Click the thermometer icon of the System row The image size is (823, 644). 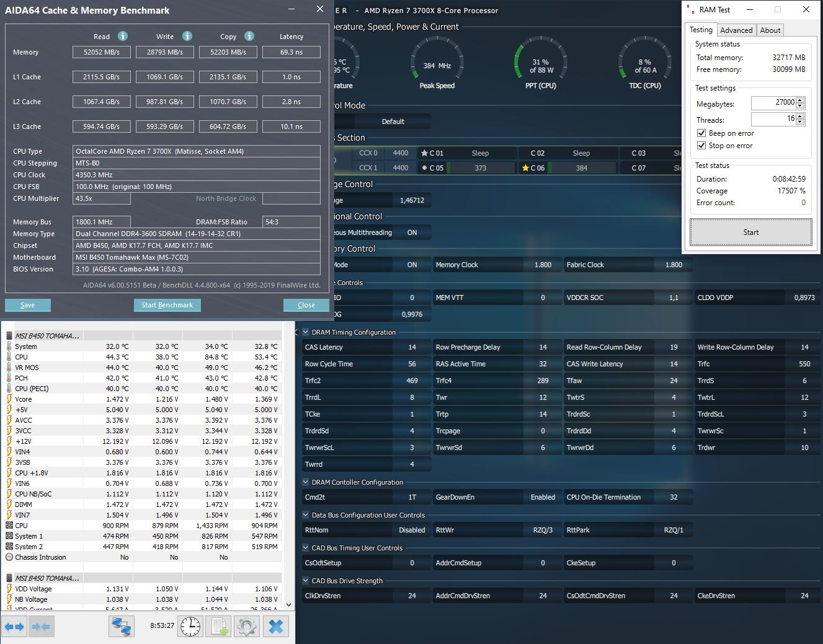9,346
